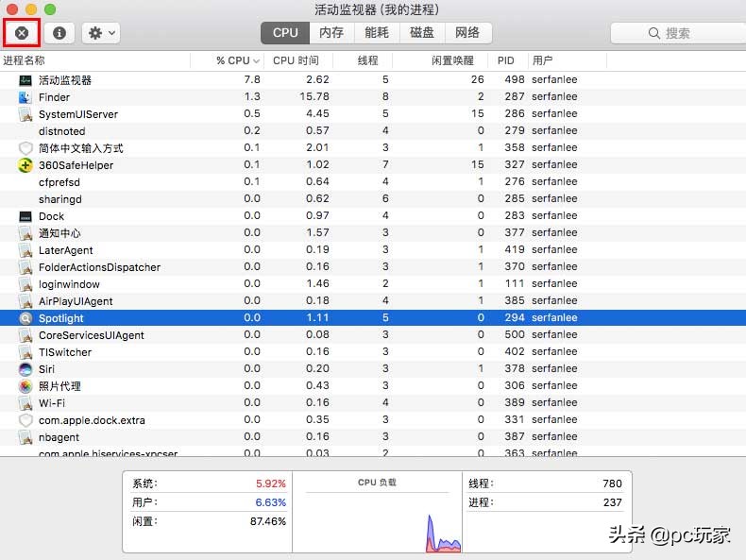Viewport: 746px width, 560px height.
Task: Sort by 进程名称 column header
Action: pos(95,60)
